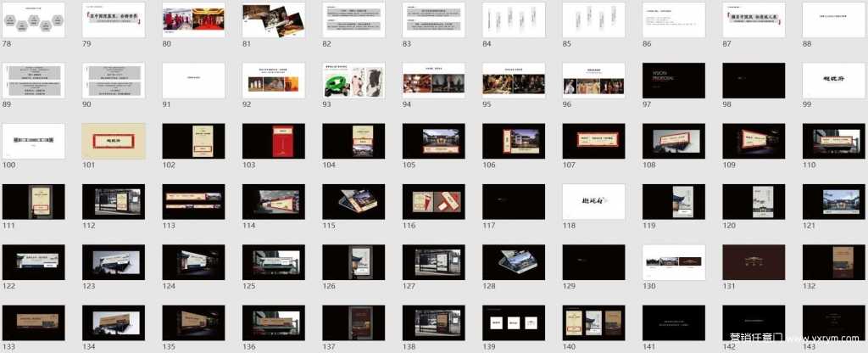The height and width of the screenshot is (353, 868).
Task: Select slide 130 with white background banner
Action: [674, 262]
